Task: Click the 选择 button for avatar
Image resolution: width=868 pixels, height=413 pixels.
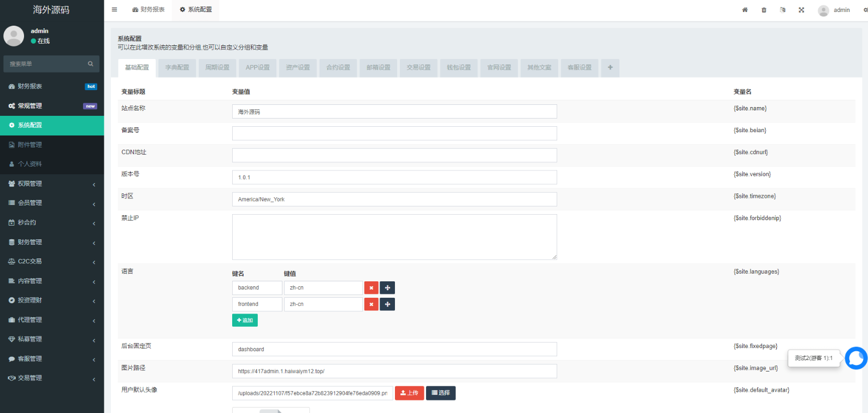Action: (x=440, y=393)
